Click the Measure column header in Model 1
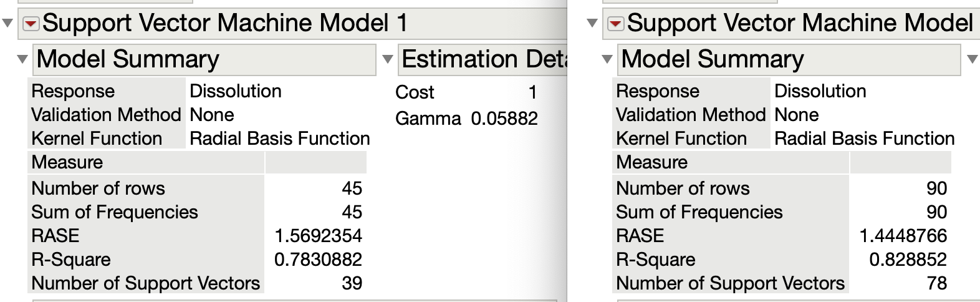Viewport: 980px width, 302px height. coord(67,162)
